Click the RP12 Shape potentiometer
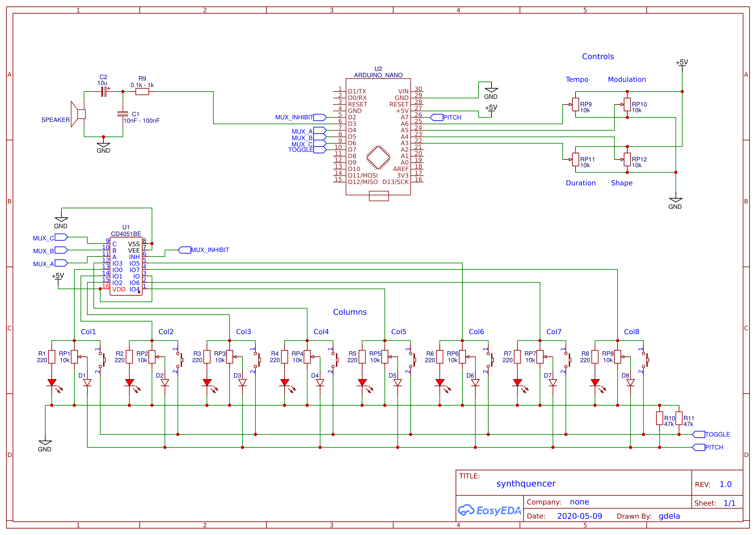Image resolution: width=756 pixels, height=535 pixels. coord(627,159)
